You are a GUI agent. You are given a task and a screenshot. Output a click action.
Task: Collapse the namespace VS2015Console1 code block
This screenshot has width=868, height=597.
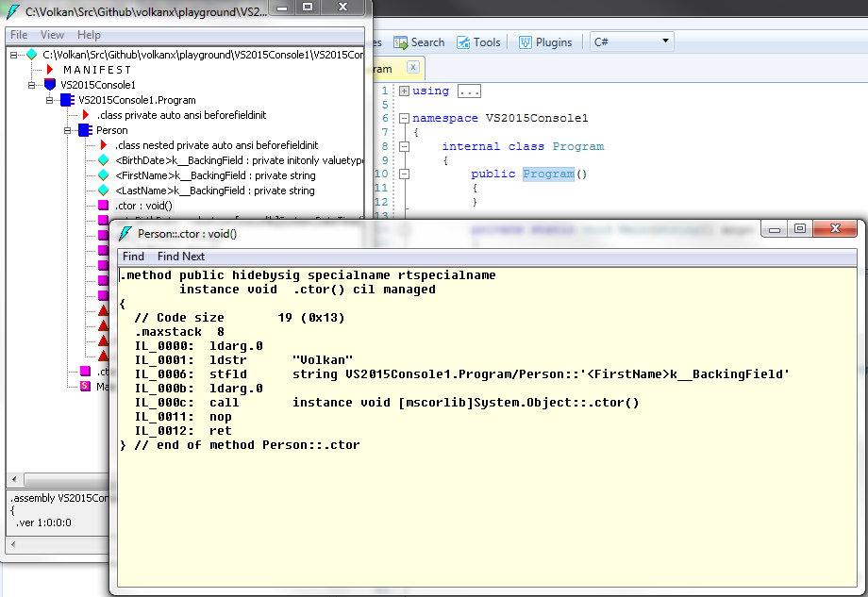[x=404, y=119]
